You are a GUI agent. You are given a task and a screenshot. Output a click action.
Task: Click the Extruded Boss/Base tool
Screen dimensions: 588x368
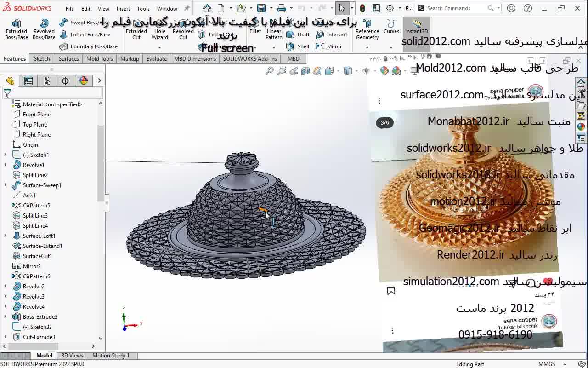click(x=17, y=29)
